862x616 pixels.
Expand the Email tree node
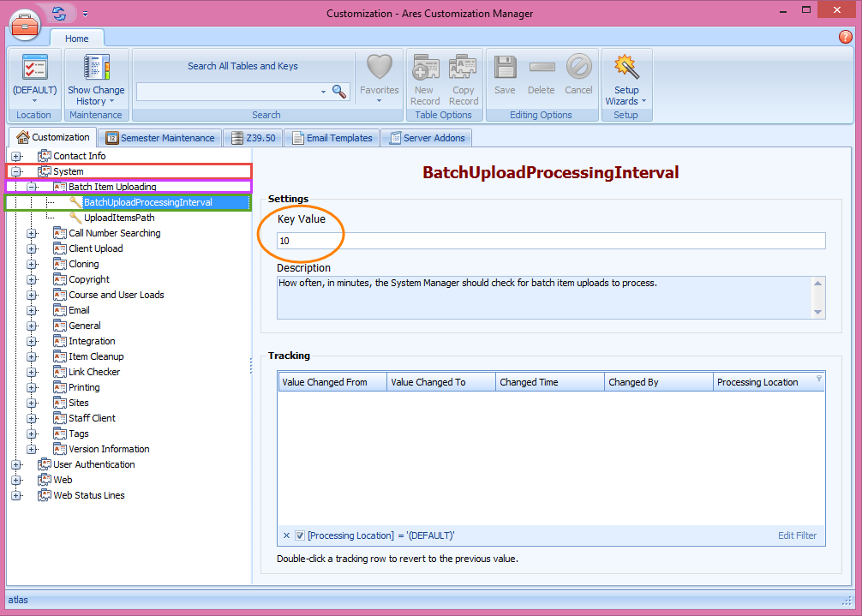click(x=32, y=310)
